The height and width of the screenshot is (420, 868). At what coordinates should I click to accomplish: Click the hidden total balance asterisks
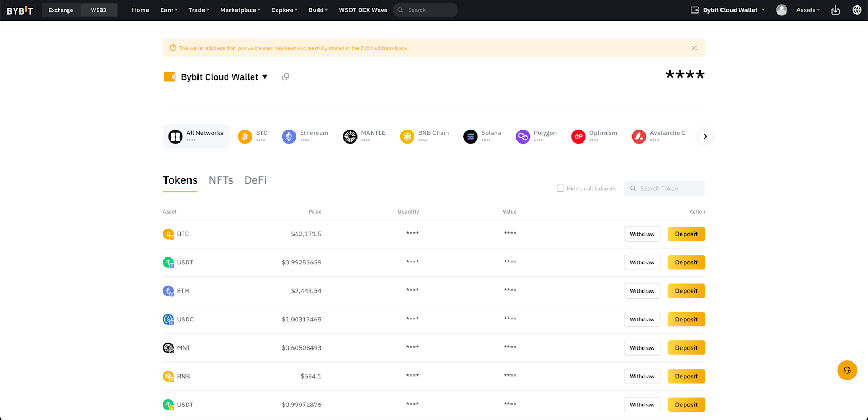pos(685,75)
